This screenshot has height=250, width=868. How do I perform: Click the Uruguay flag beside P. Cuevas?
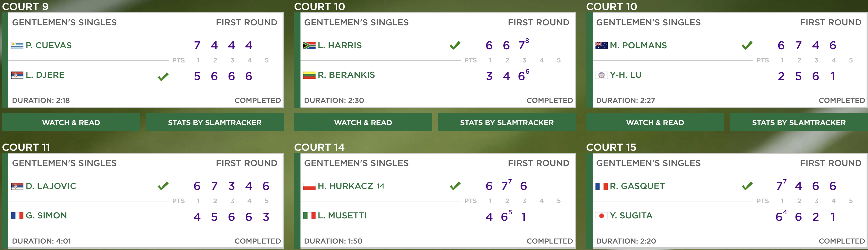tap(17, 45)
